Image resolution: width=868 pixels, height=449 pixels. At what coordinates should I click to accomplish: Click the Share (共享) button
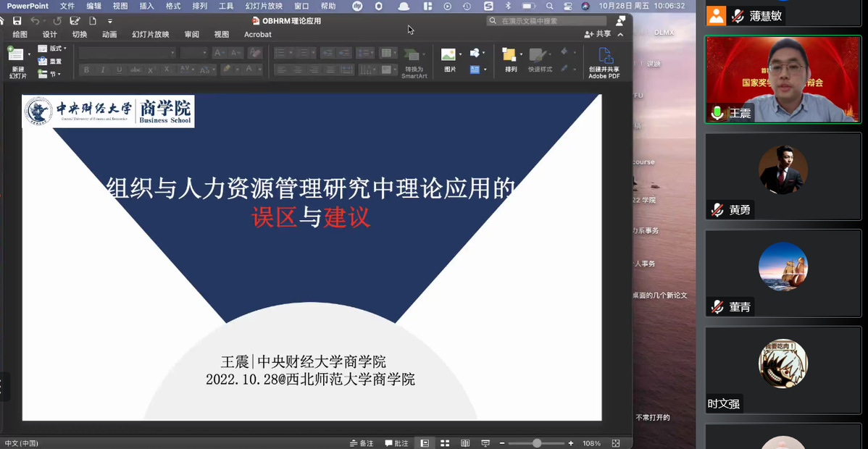pos(598,34)
